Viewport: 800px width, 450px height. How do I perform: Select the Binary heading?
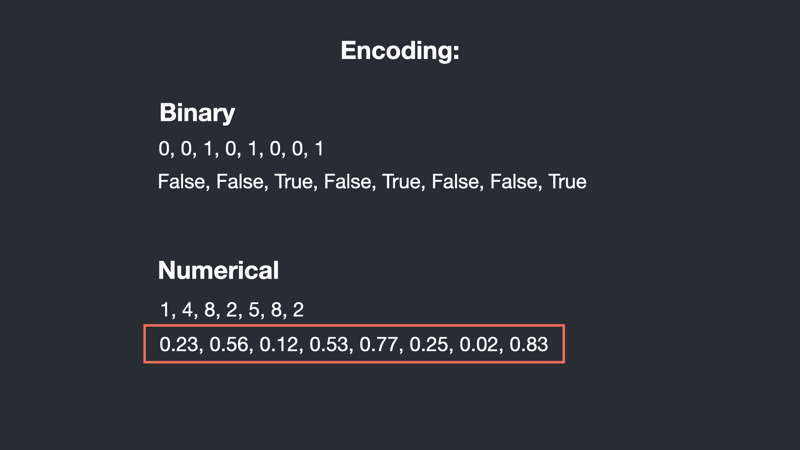pos(197,113)
